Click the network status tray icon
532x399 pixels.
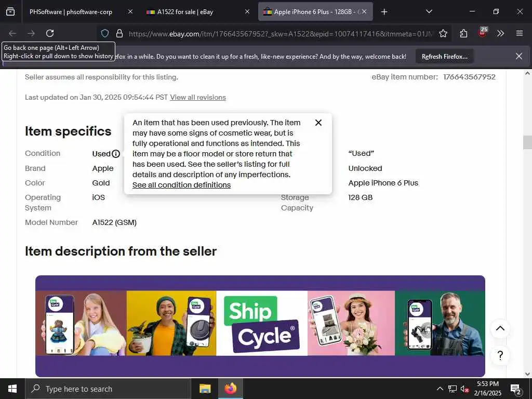coord(453,389)
